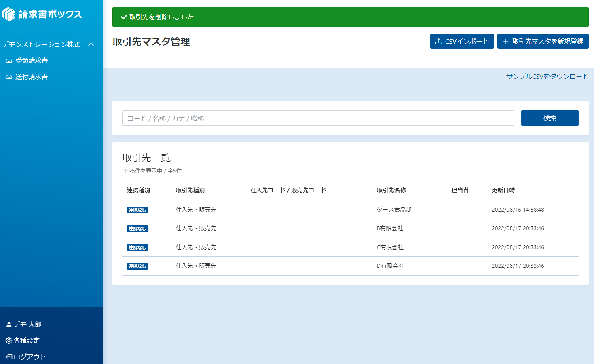
Task: Click the inbox icon beside 送付請求書
Action: tap(9, 77)
